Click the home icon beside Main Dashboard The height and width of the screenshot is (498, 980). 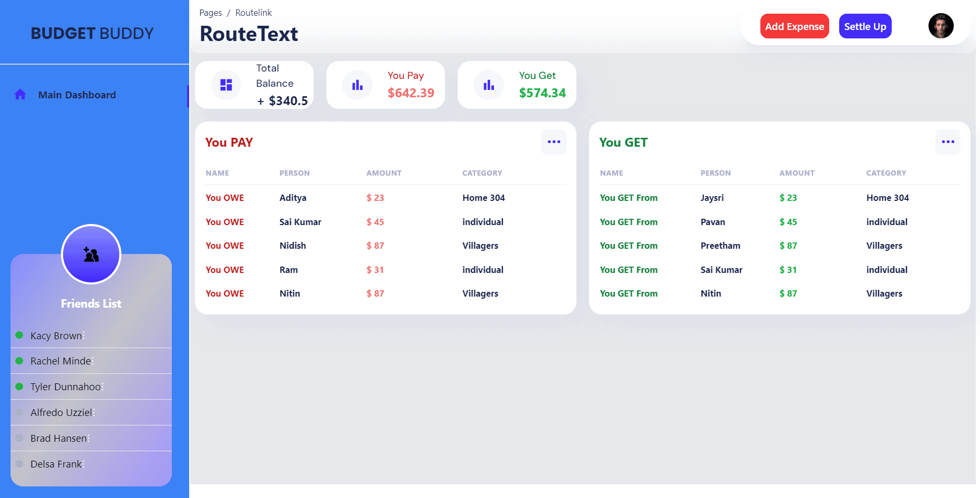20,95
